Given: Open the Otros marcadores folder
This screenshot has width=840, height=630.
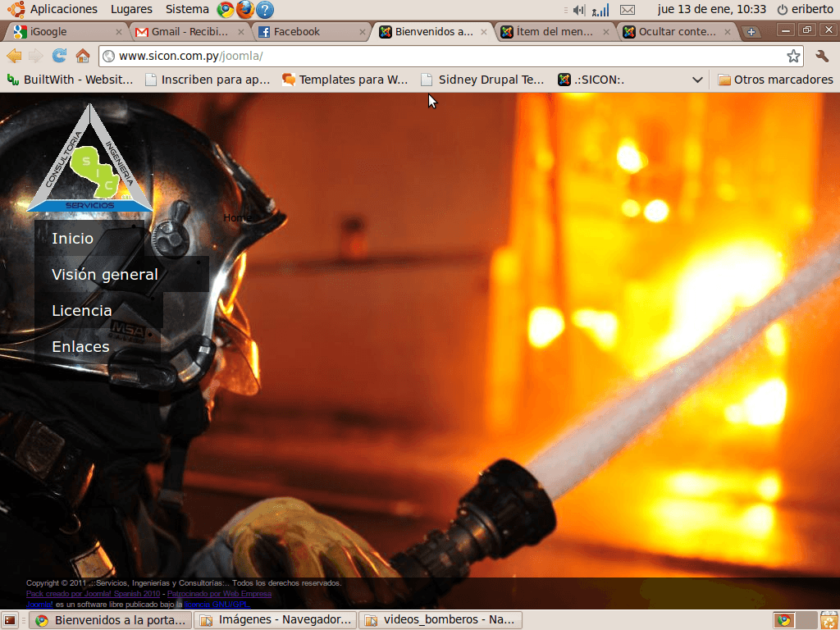Looking at the screenshot, I should pos(775,80).
